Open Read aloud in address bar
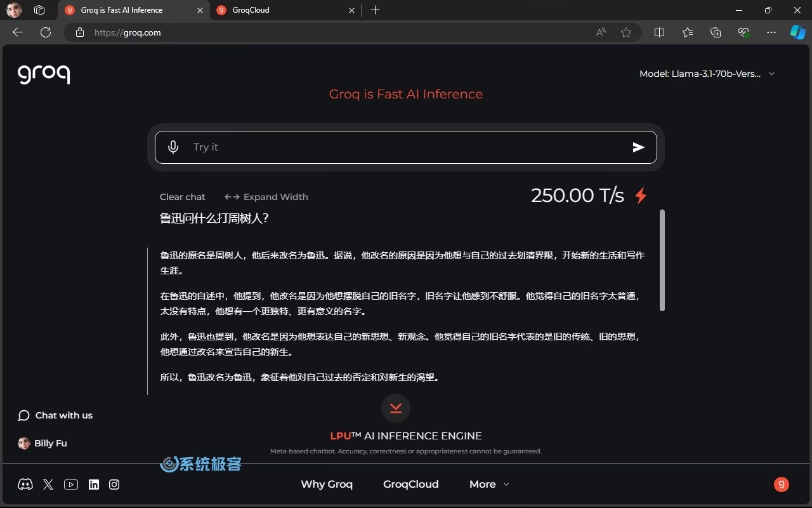Viewport: 812px width, 508px height. 601,32
